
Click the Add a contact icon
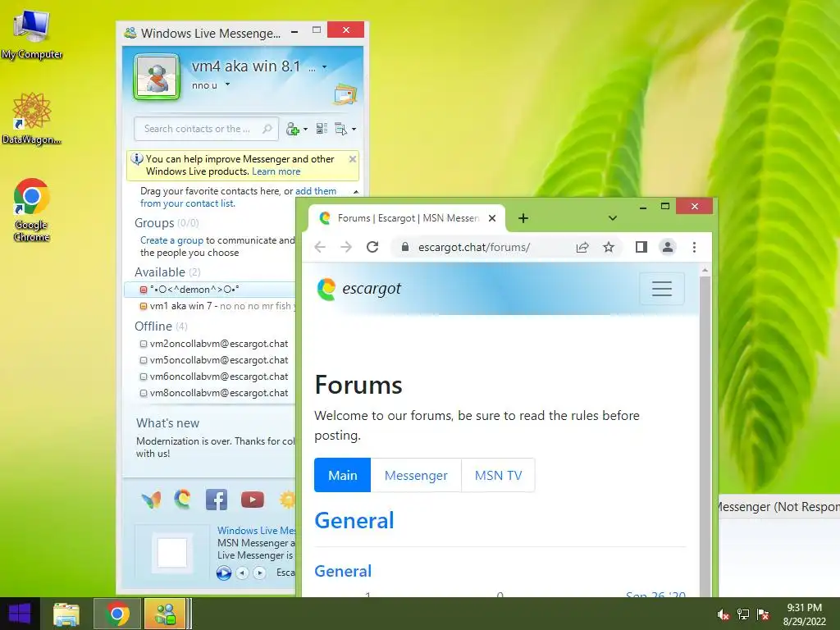pyautogui.click(x=293, y=129)
